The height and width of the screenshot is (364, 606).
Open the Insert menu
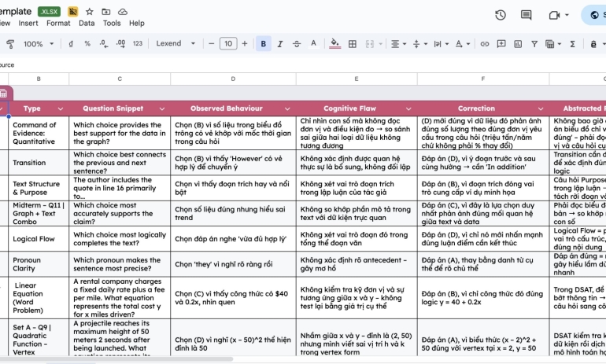(x=28, y=23)
